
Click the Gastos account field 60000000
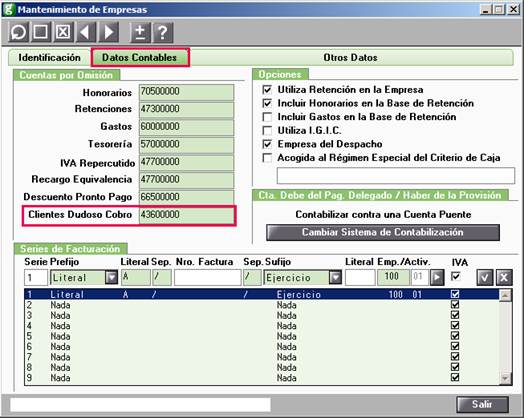pyautogui.click(x=186, y=127)
